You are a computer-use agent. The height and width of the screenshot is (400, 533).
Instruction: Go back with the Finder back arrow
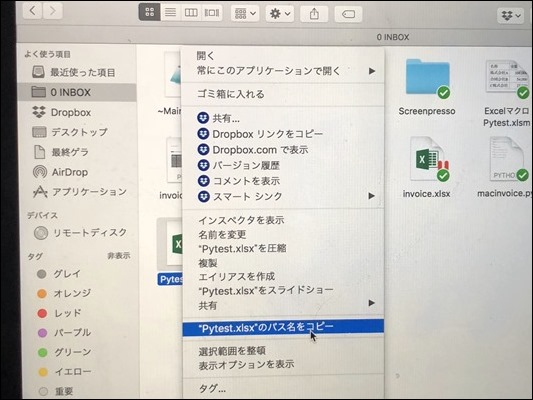tap(33, 11)
